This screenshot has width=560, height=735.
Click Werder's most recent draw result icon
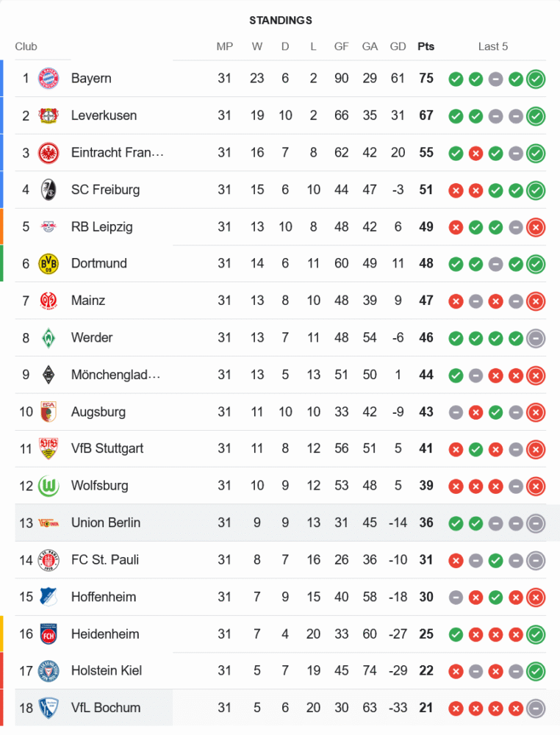536,338
